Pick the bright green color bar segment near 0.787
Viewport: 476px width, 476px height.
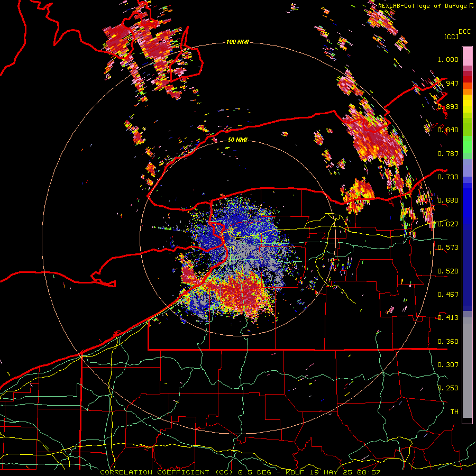(x=467, y=144)
